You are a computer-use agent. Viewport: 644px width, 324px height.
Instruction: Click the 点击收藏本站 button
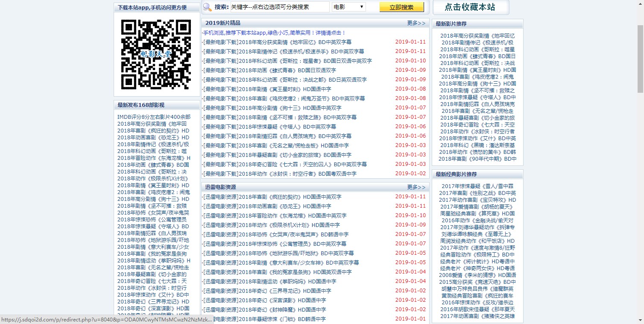(x=471, y=7)
